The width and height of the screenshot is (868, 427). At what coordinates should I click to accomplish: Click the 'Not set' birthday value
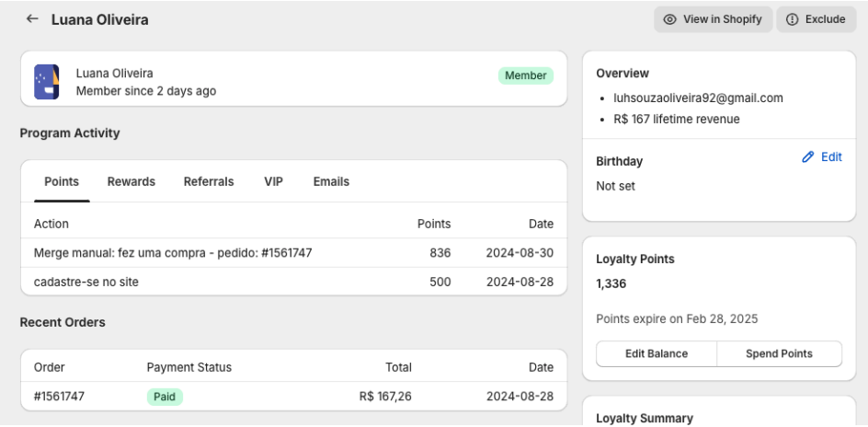click(x=615, y=186)
